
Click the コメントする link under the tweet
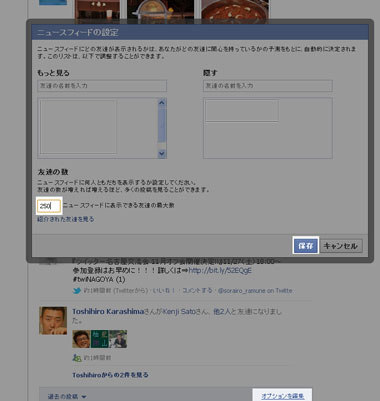tap(197, 291)
